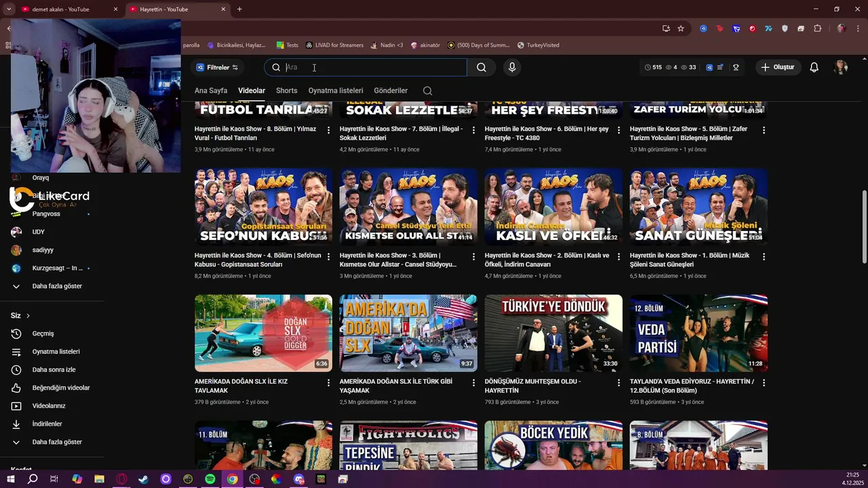Switch to the Videolar channel tab

click(x=252, y=90)
